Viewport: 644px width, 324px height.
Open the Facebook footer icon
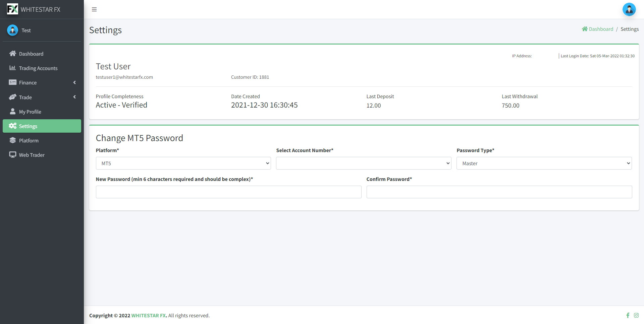pyautogui.click(x=628, y=315)
